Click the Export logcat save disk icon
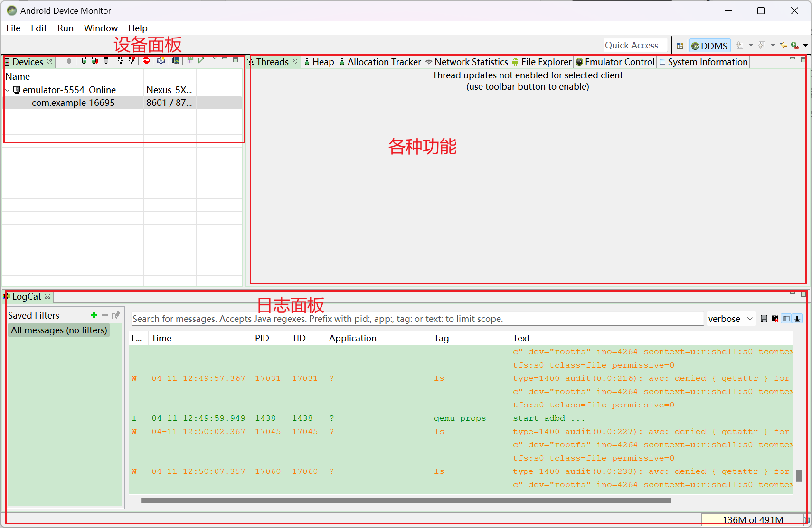This screenshot has width=812, height=528. pyautogui.click(x=764, y=319)
